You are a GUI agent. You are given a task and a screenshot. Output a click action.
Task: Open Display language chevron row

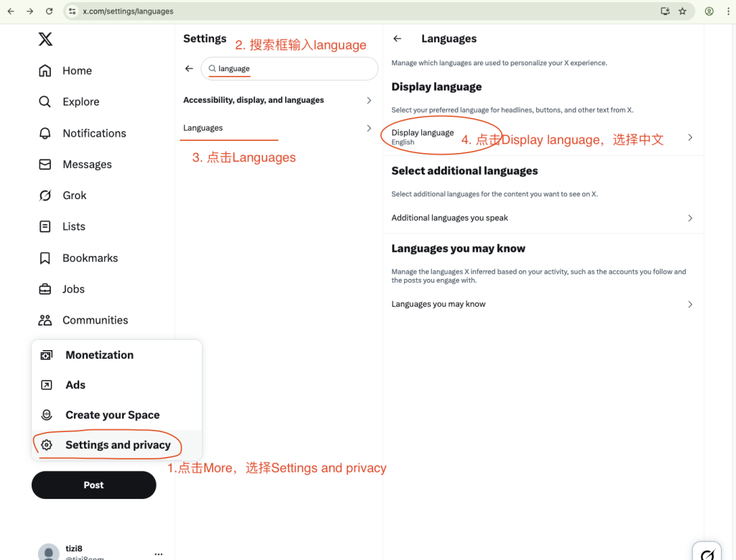(x=543, y=137)
